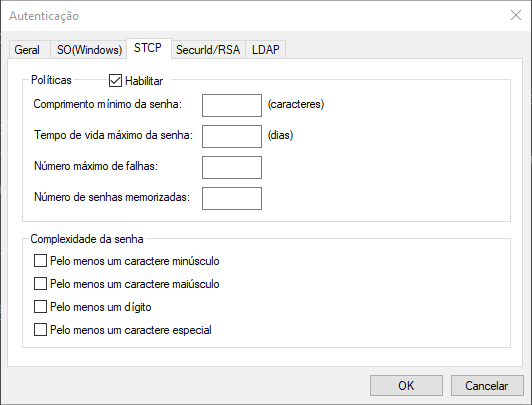
Task: Confirm the dialog with OK
Action: (x=406, y=385)
